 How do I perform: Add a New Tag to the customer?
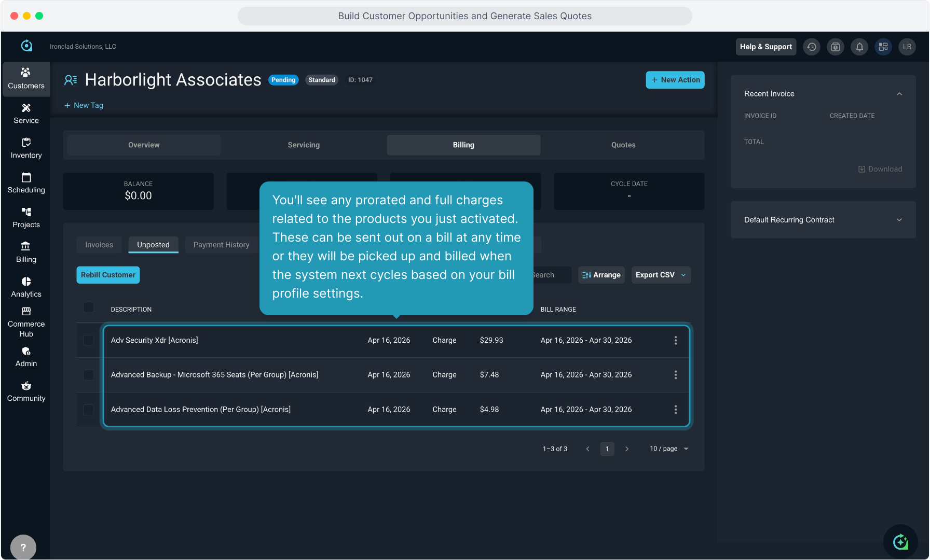[84, 105]
